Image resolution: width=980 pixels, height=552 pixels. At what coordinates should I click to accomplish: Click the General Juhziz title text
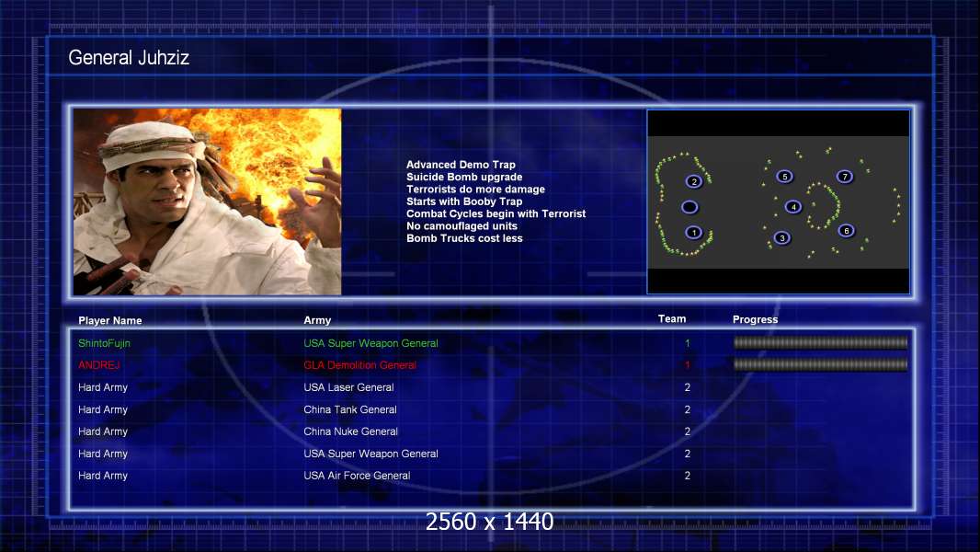(x=129, y=58)
